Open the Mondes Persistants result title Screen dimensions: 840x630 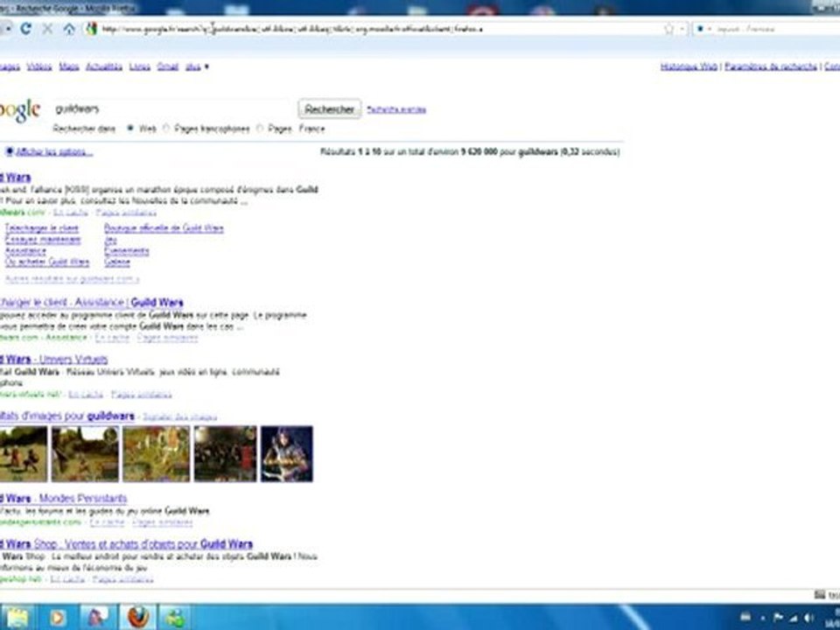63,498
